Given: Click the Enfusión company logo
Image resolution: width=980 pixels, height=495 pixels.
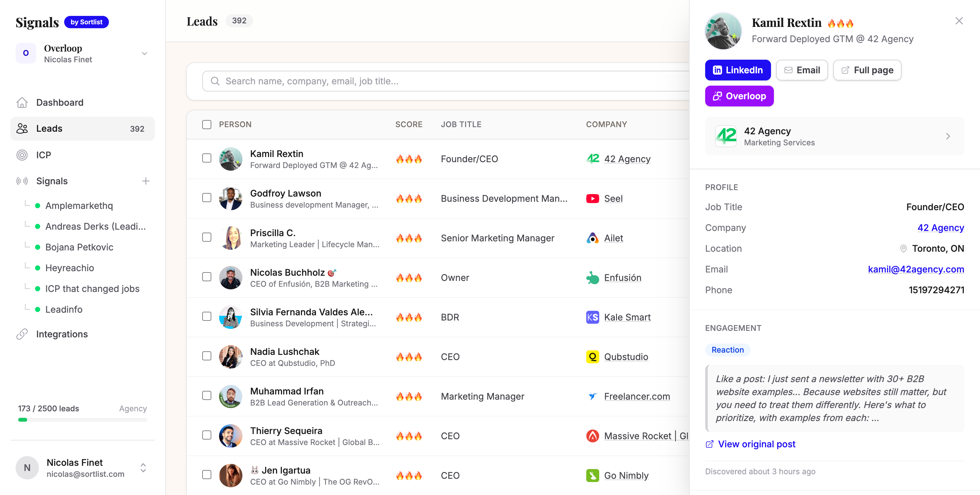Looking at the screenshot, I should click(x=593, y=278).
